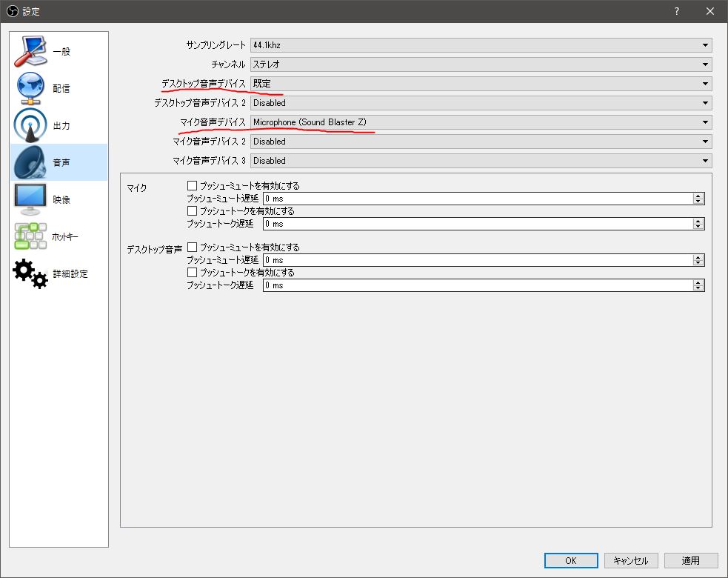This screenshot has height=578, width=728.
Task: Click the question mark help button
Action: pyautogui.click(x=676, y=11)
